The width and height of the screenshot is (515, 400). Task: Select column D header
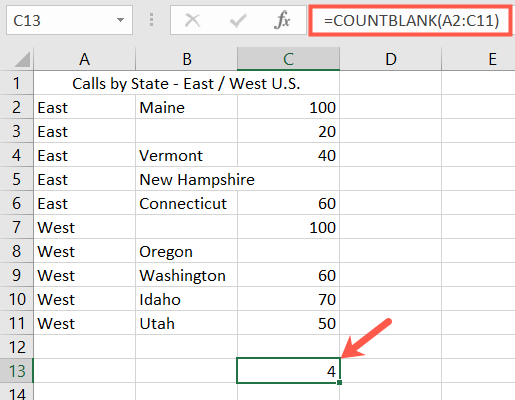click(x=391, y=59)
